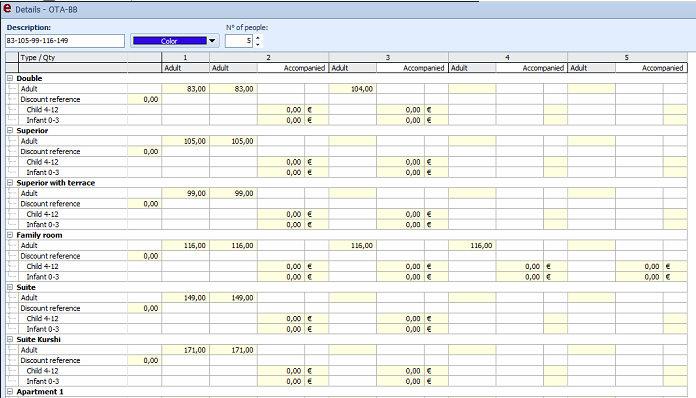Collapse the Family room group
Image resolution: width=696 pixels, height=398 pixels.
tap(10, 235)
